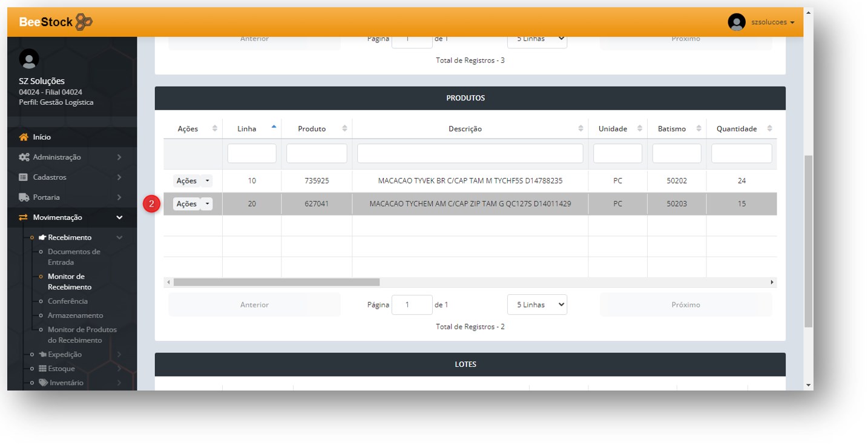The image size is (868, 445).
Task: Click the Cadastros list icon
Action: pyautogui.click(x=24, y=177)
